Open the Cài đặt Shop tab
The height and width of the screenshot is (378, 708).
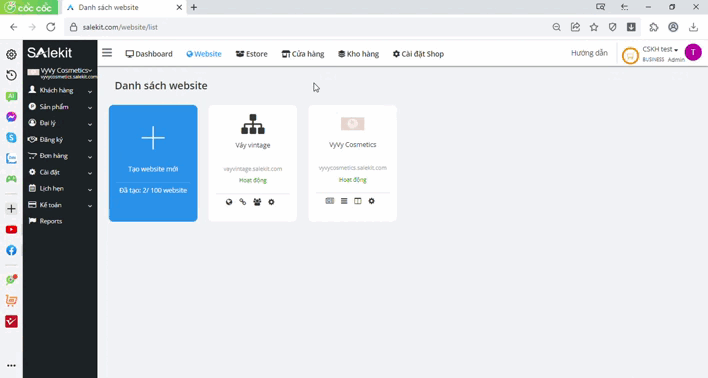pyautogui.click(x=418, y=54)
